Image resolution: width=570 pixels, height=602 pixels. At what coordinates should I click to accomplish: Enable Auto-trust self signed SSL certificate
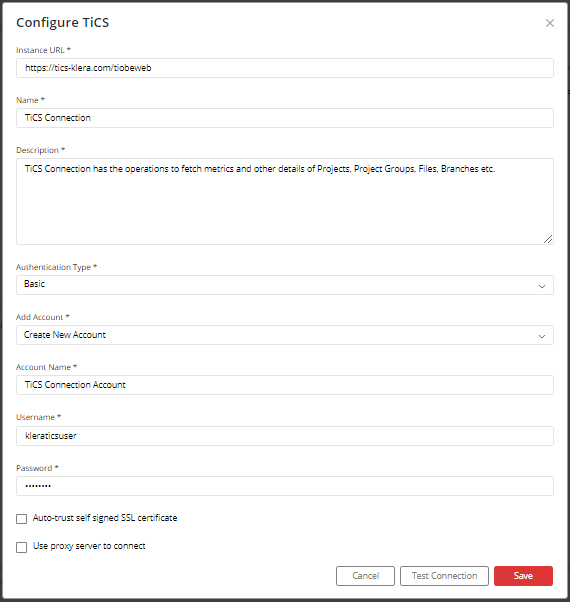(x=21, y=519)
